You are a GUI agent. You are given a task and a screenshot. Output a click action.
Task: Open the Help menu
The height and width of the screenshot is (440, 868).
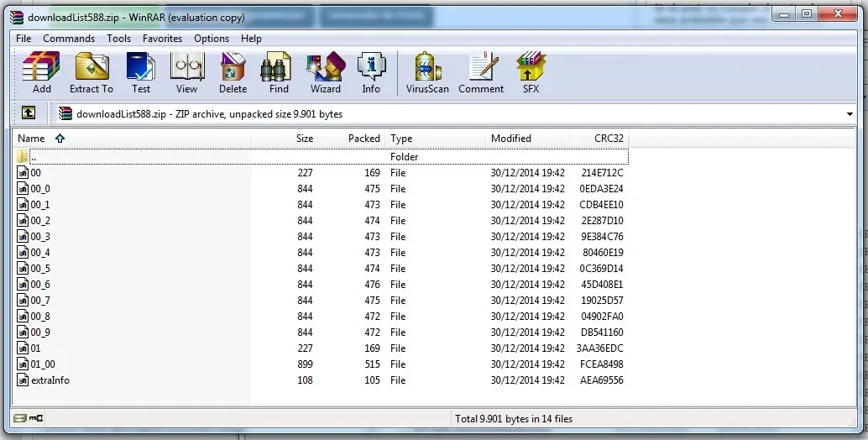pos(251,38)
